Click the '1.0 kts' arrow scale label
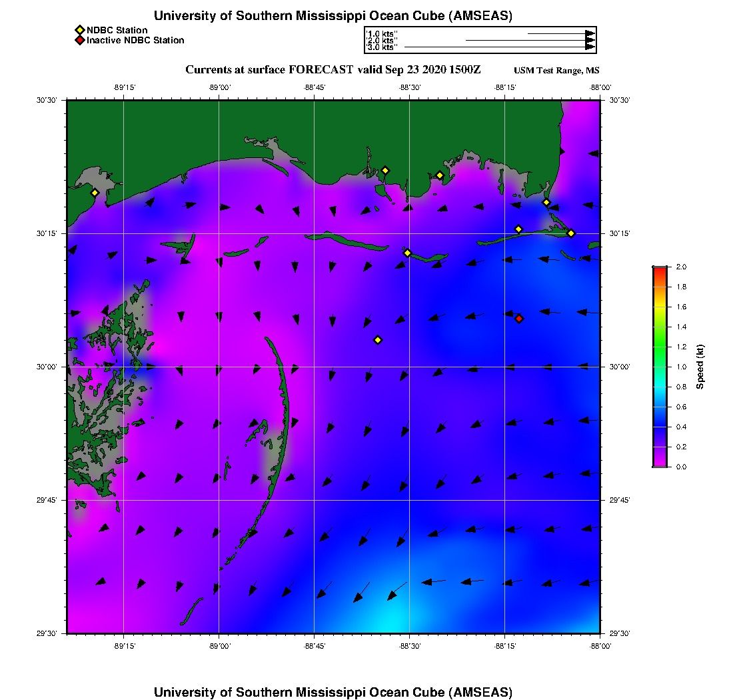733x700 pixels. click(x=381, y=34)
